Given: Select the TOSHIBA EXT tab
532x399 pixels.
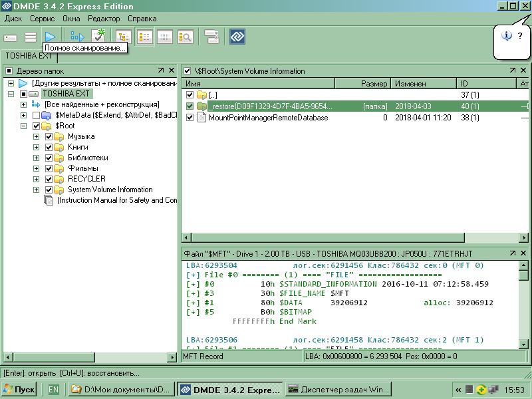Looking at the screenshot, I should tap(29, 56).
